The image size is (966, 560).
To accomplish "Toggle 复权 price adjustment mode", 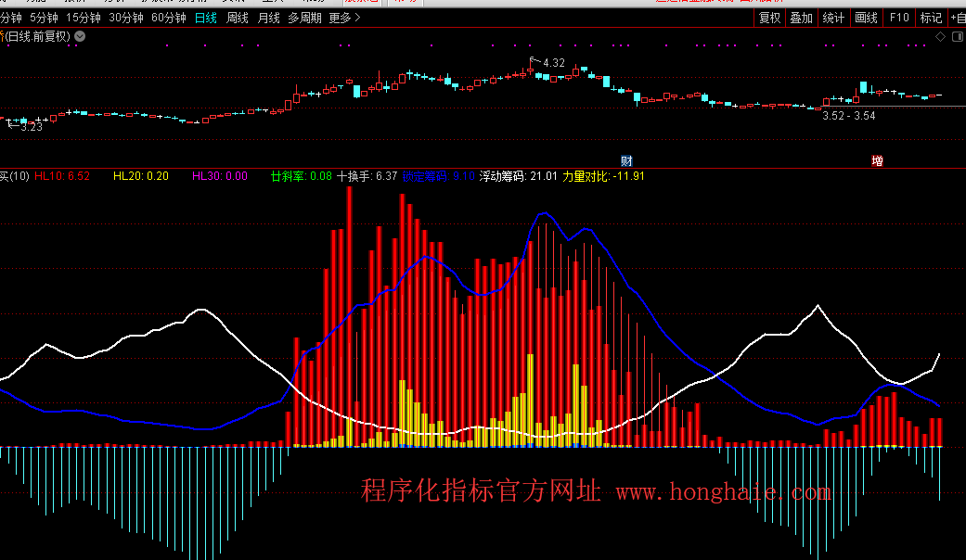I will tap(769, 18).
